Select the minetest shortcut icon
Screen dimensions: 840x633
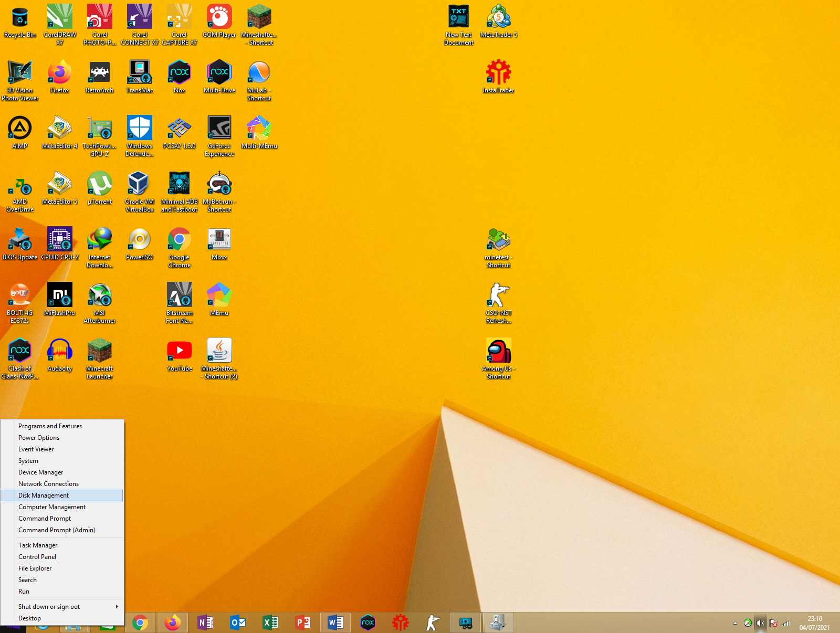[499, 248]
